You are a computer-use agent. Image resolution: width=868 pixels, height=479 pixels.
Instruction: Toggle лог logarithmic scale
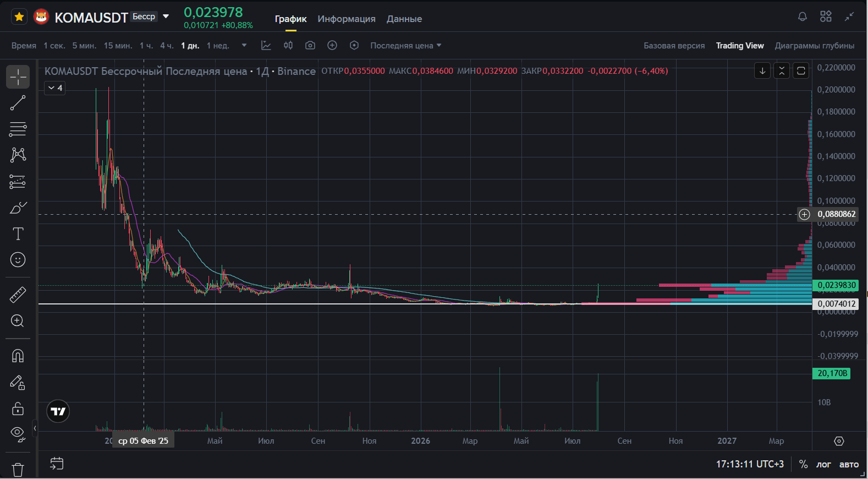pos(823,464)
